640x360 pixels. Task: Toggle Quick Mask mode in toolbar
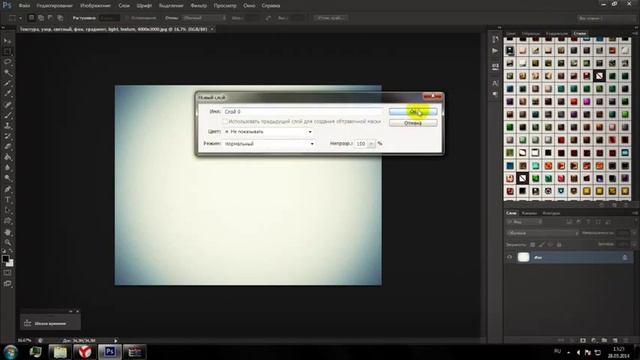[7, 273]
